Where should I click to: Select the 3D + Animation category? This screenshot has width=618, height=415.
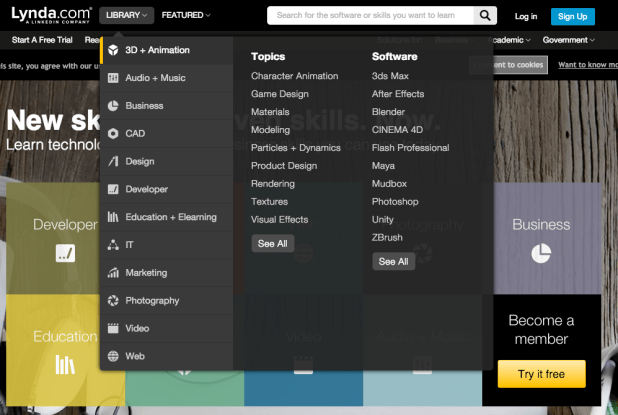(x=166, y=50)
